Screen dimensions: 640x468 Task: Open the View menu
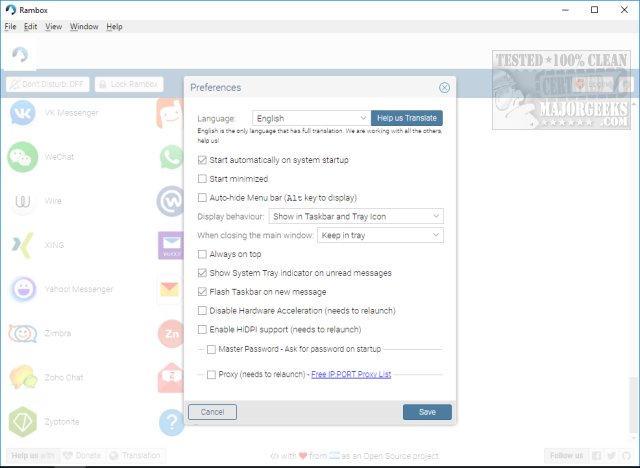pyautogui.click(x=53, y=27)
